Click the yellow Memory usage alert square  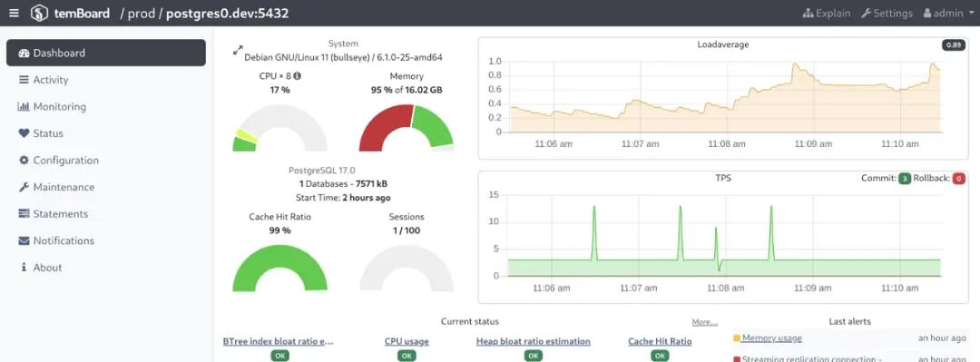click(736, 338)
